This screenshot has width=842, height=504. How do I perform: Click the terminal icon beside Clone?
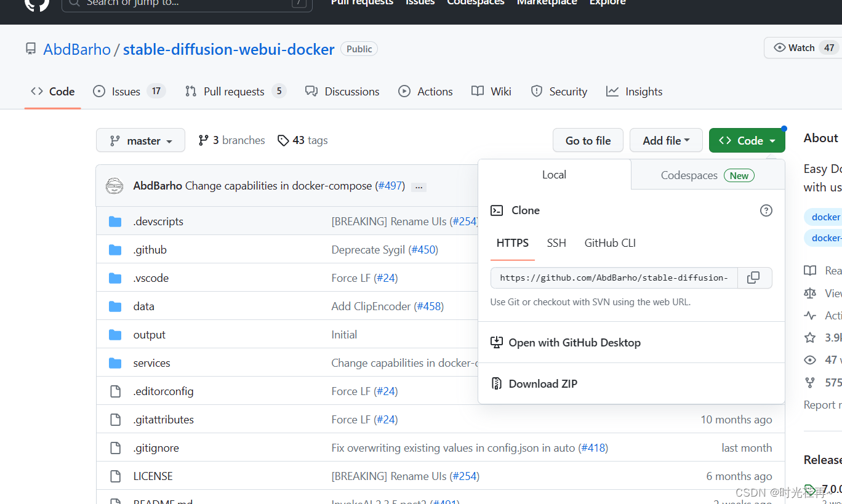pyautogui.click(x=497, y=210)
